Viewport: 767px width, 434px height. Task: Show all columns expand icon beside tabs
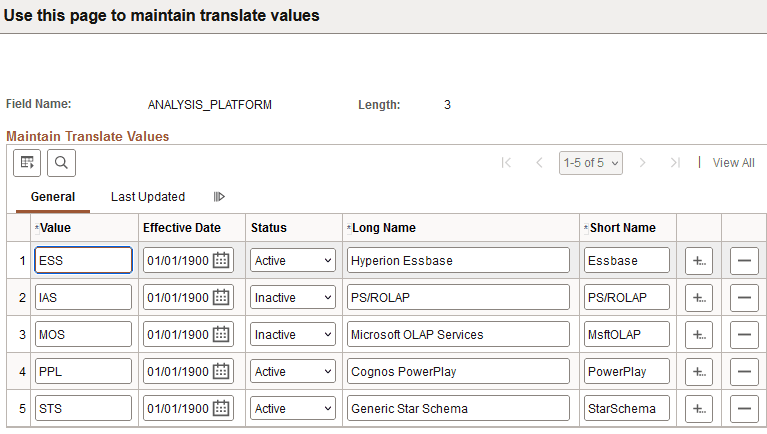pyautogui.click(x=219, y=197)
